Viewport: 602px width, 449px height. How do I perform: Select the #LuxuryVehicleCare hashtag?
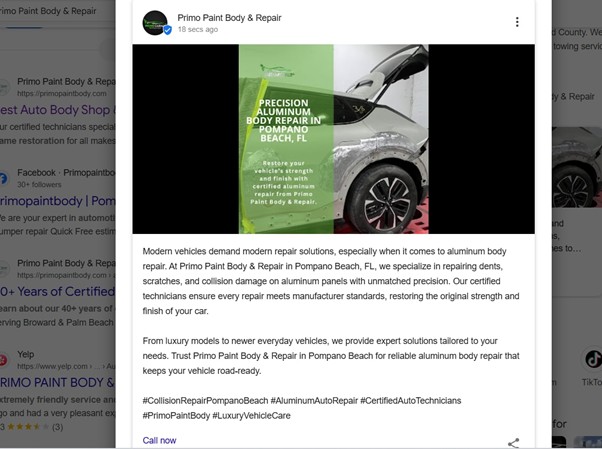251,416
